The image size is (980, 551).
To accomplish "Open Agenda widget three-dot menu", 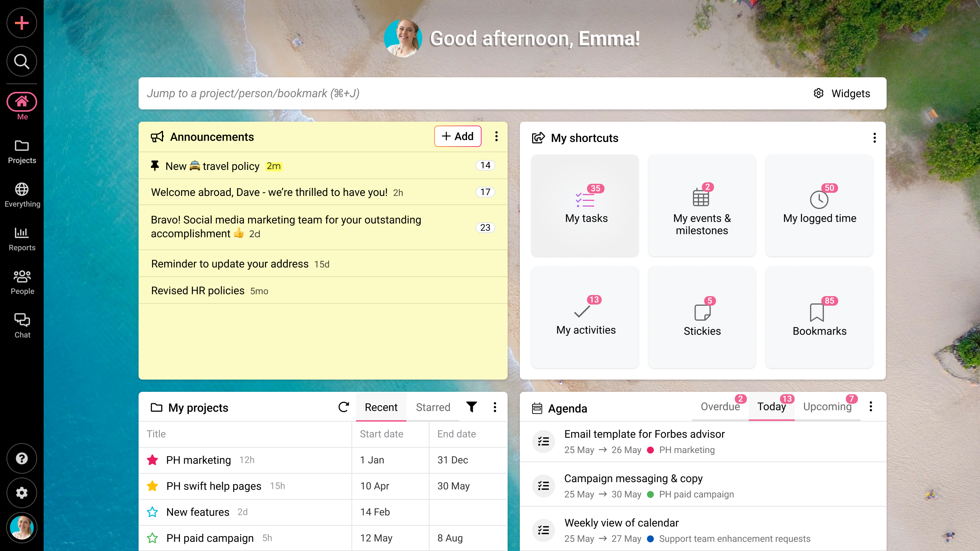I will (x=871, y=407).
